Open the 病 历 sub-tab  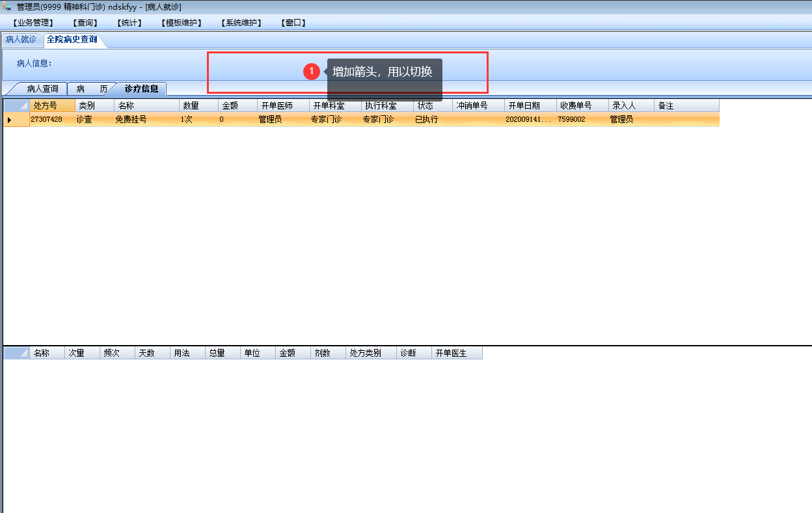(91, 89)
